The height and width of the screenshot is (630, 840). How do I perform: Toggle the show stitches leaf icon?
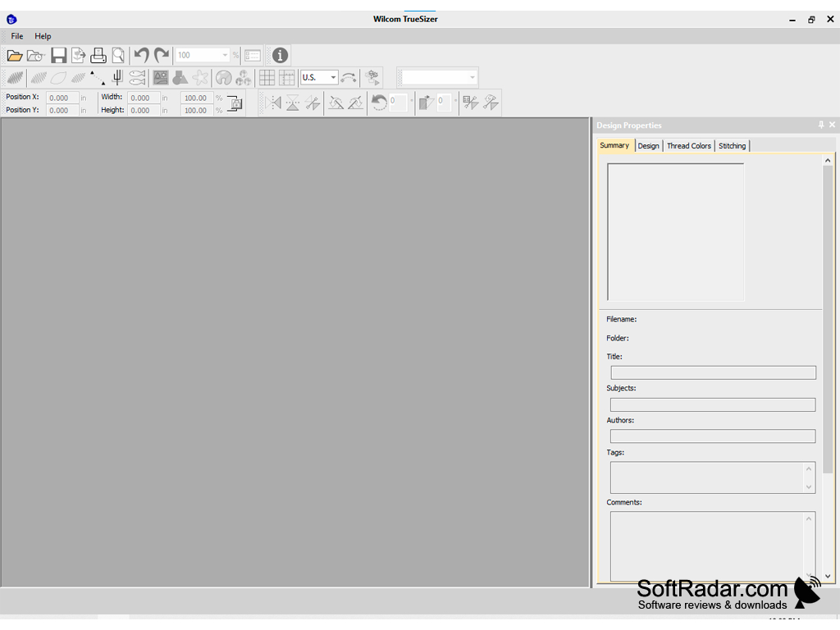pos(38,78)
